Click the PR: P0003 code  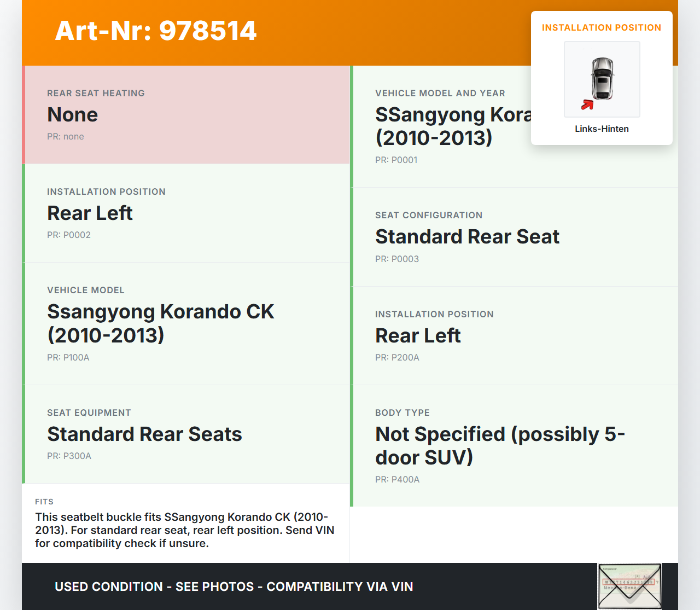396,259
